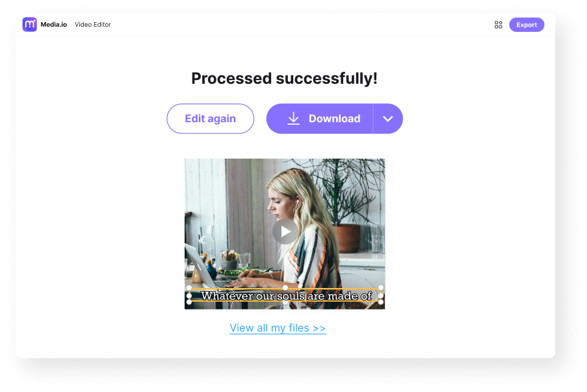Viewport: 587px width, 392px height.
Task: Click the purple Media.io logo icon
Action: point(29,25)
